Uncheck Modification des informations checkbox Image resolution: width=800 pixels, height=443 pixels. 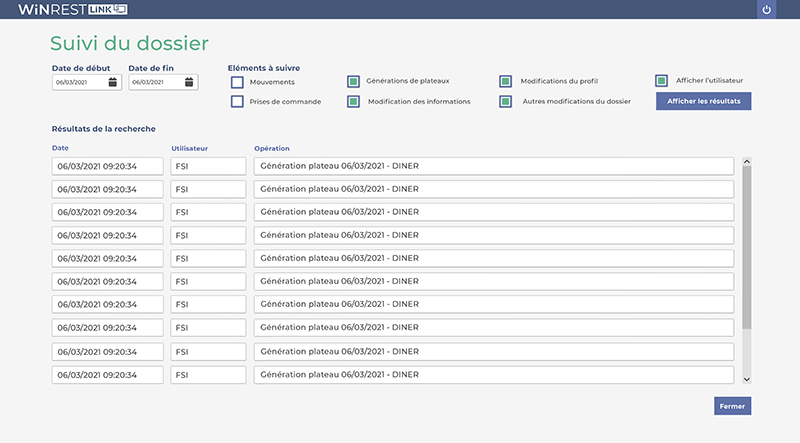pos(353,101)
